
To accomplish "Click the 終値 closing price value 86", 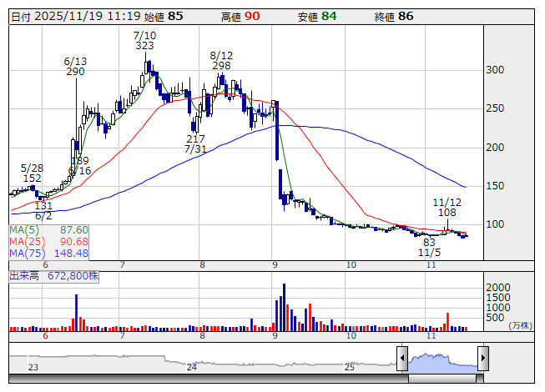I will (x=406, y=16).
